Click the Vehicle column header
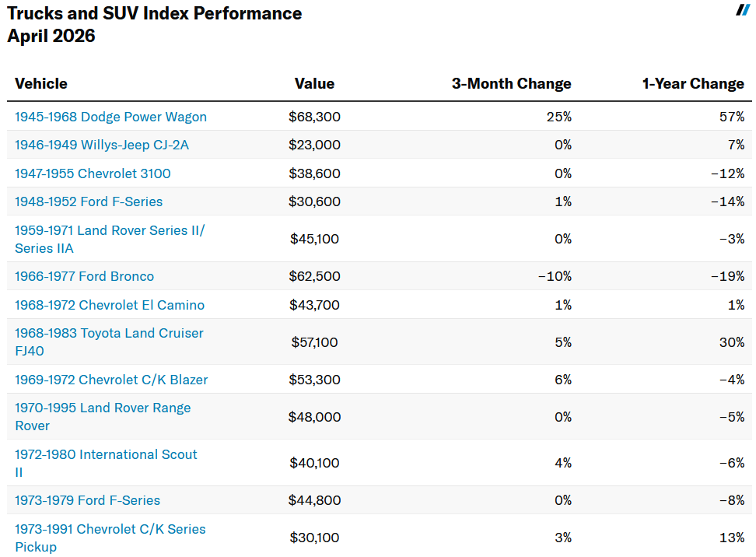The image size is (756, 557). click(41, 83)
